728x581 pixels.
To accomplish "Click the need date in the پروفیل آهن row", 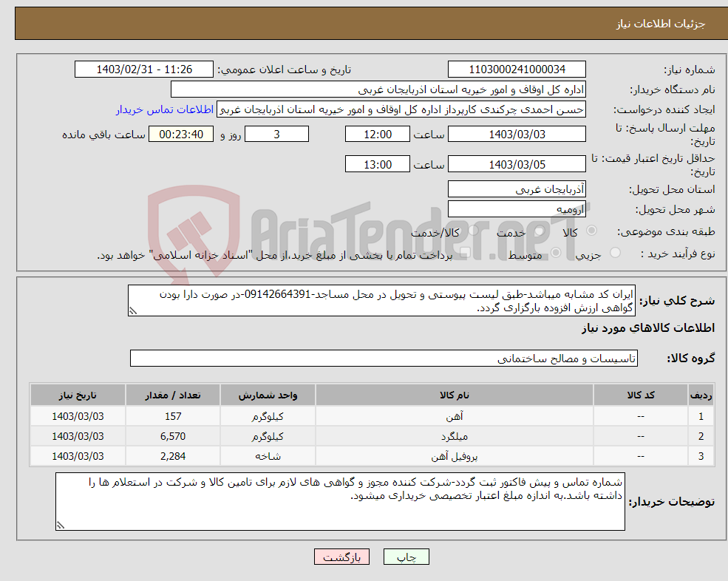I will click(78, 457).
